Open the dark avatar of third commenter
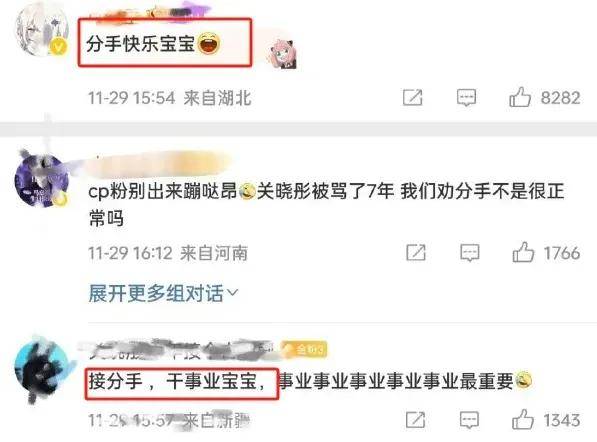Image resolution: width=597 pixels, height=442 pixels. (x=42, y=369)
